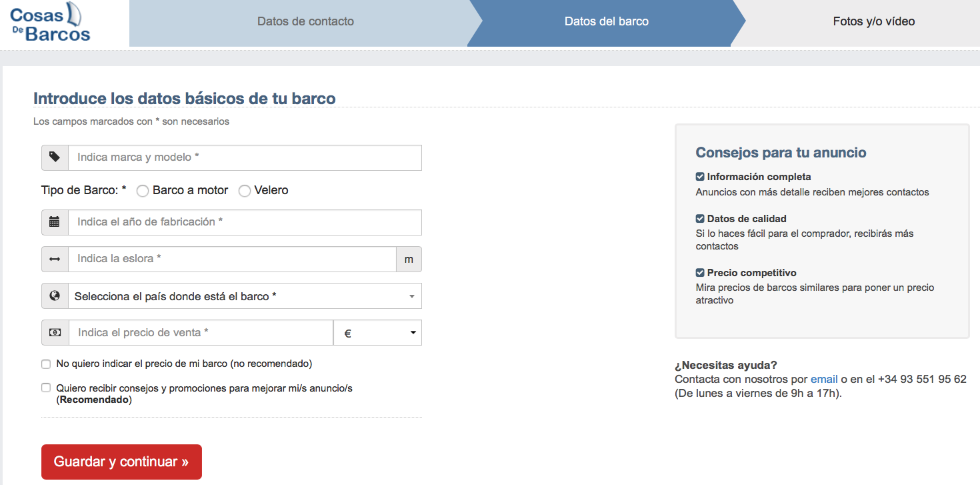Select the Barco a motor radio button

click(142, 191)
